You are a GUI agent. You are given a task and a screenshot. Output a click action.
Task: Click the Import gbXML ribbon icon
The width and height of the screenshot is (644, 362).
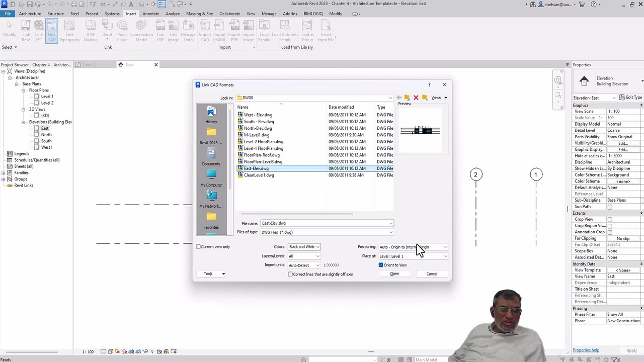(219, 31)
